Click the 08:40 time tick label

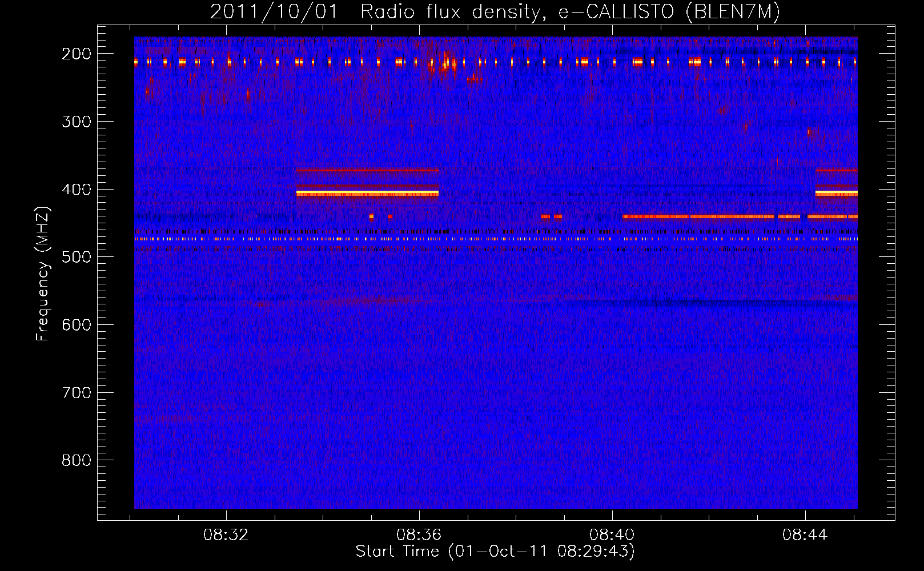point(612,535)
